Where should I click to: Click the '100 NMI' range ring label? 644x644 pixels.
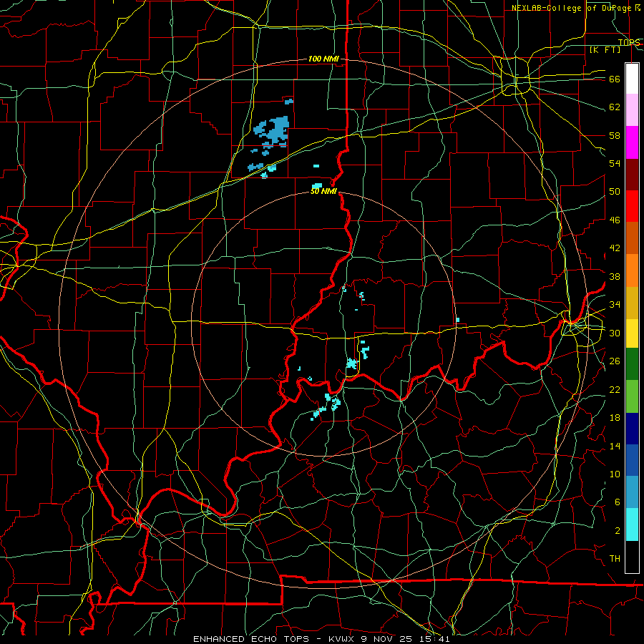pos(323,59)
